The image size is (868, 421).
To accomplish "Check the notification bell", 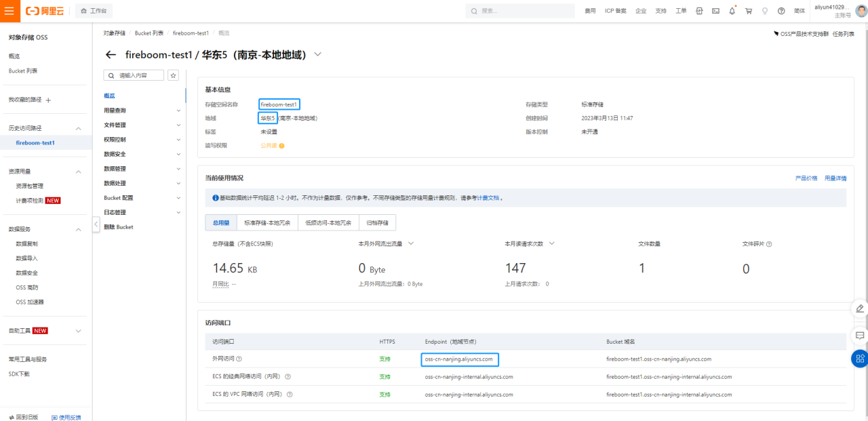I will click(x=732, y=11).
